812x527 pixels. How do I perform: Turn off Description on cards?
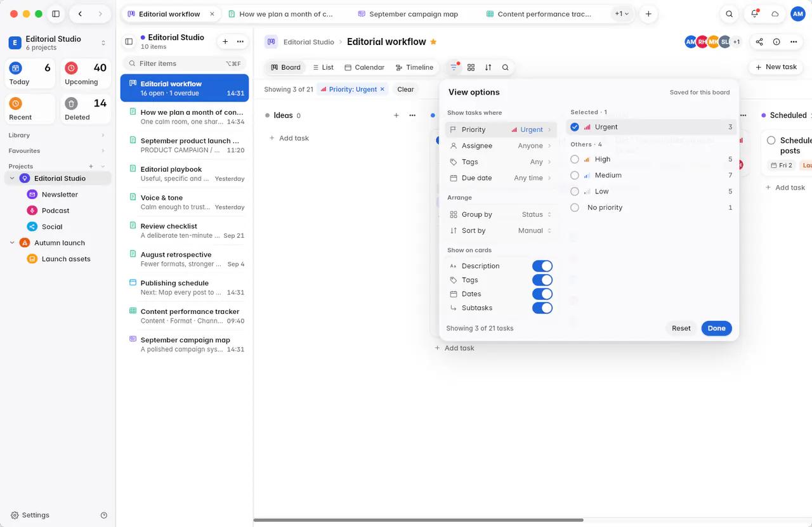point(542,266)
